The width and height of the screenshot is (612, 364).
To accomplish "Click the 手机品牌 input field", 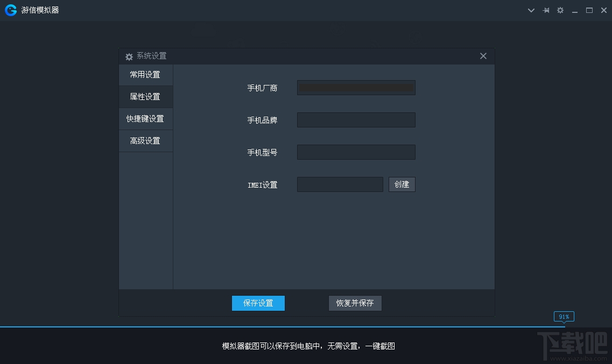I will pyautogui.click(x=356, y=119).
